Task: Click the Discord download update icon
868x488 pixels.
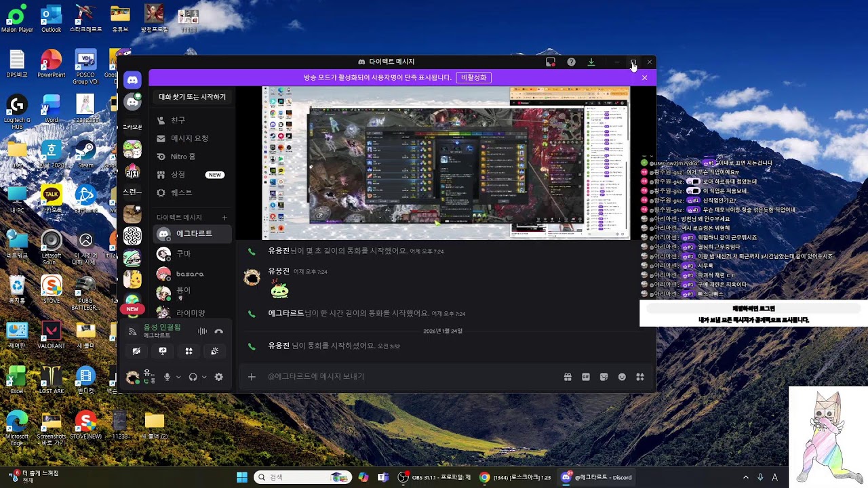Action: click(591, 62)
